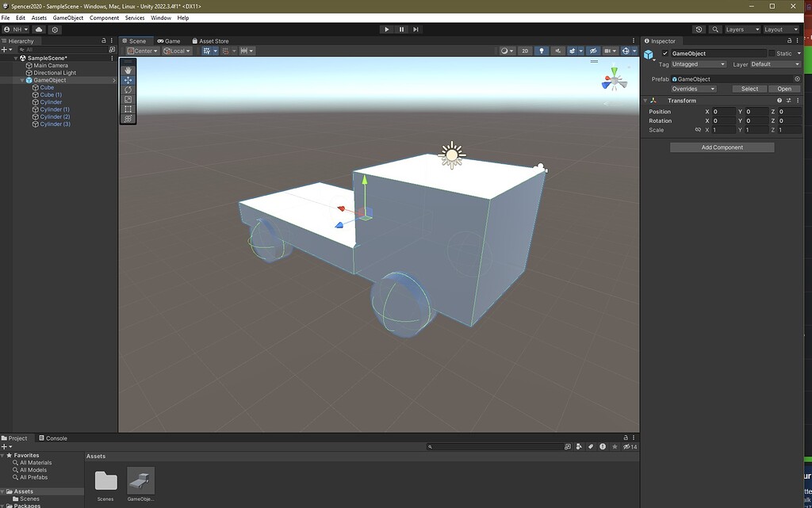
Task: Click the Add Component button
Action: click(x=722, y=147)
